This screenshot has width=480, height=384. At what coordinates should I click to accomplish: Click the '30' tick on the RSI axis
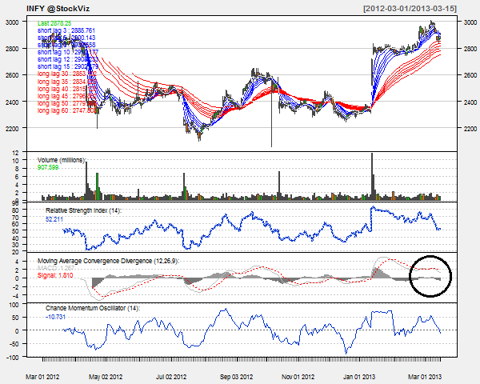[x=16, y=245]
